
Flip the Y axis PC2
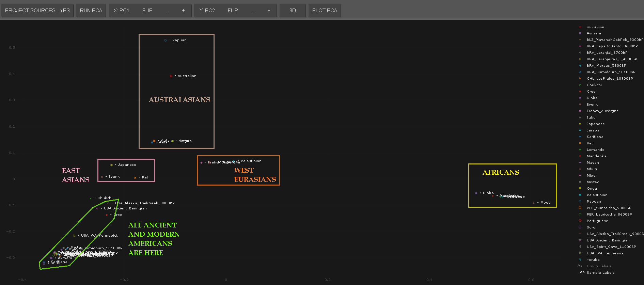tap(233, 11)
